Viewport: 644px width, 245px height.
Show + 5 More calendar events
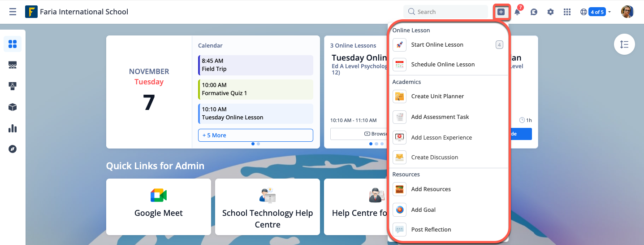point(255,135)
